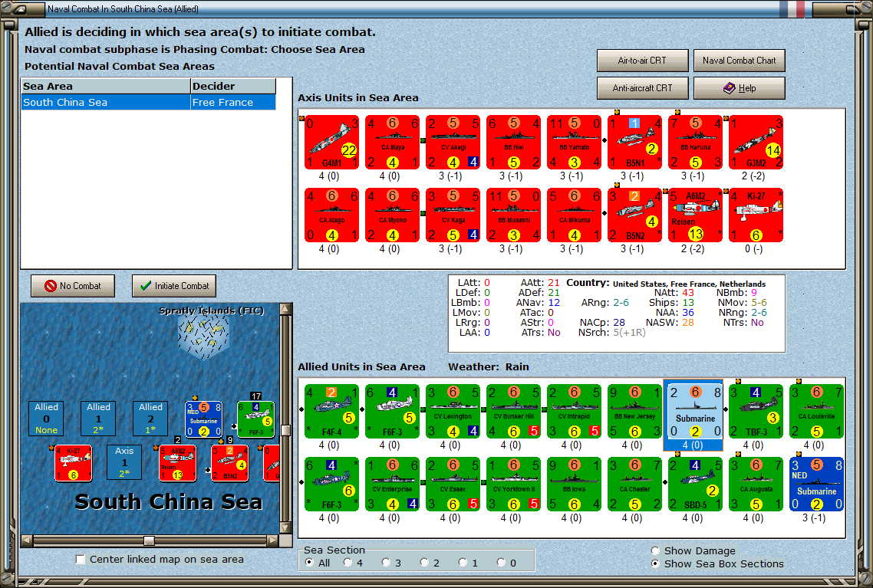Select the CV Kaga carrier counter
Image resolution: width=873 pixels, height=588 pixels.
point(453,215)
